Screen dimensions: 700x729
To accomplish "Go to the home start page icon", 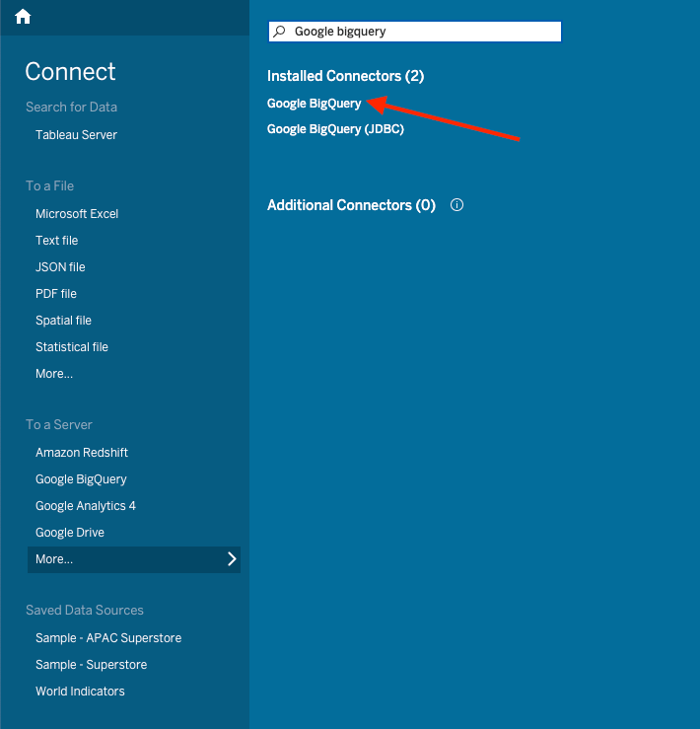I will (23, 17).
